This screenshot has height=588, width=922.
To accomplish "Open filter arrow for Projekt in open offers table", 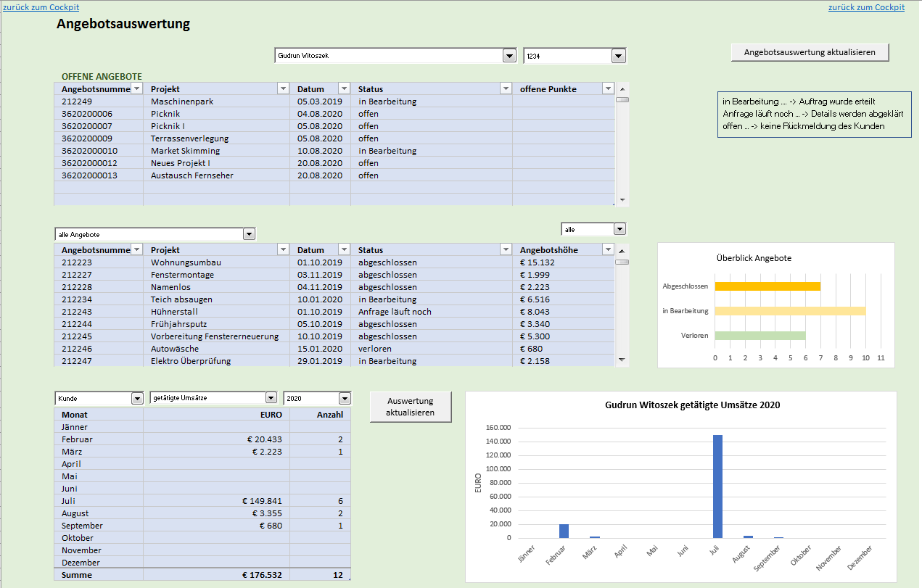I will point(283,89).
